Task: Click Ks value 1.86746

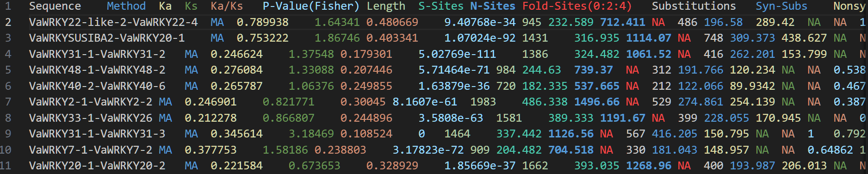Action: (337, 38)
